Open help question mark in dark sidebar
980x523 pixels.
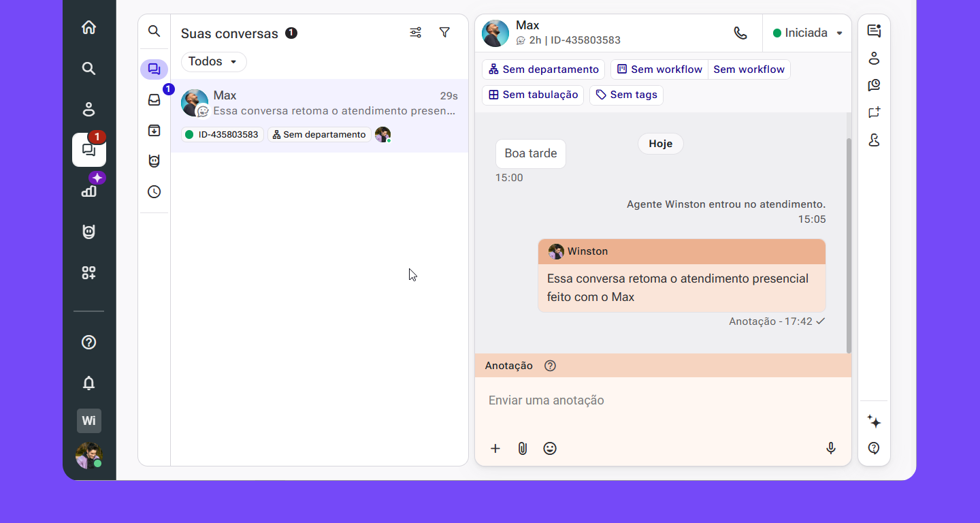88,342
